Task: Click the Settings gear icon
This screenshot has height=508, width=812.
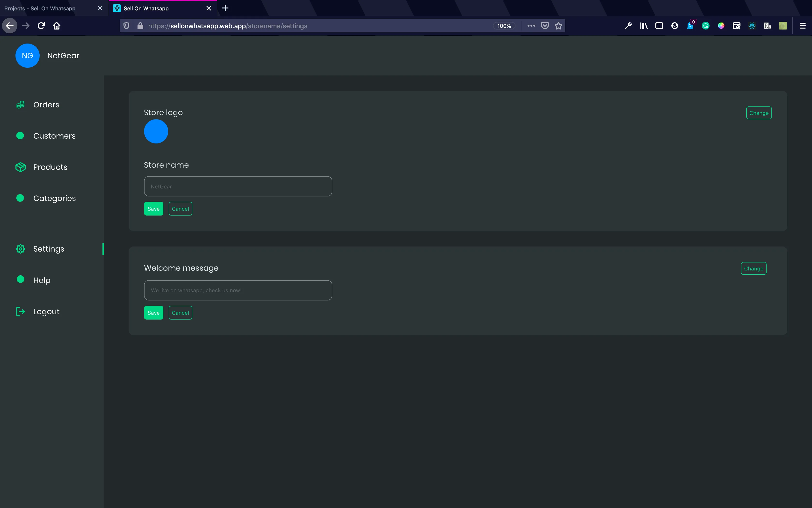Action: point(21,249)
